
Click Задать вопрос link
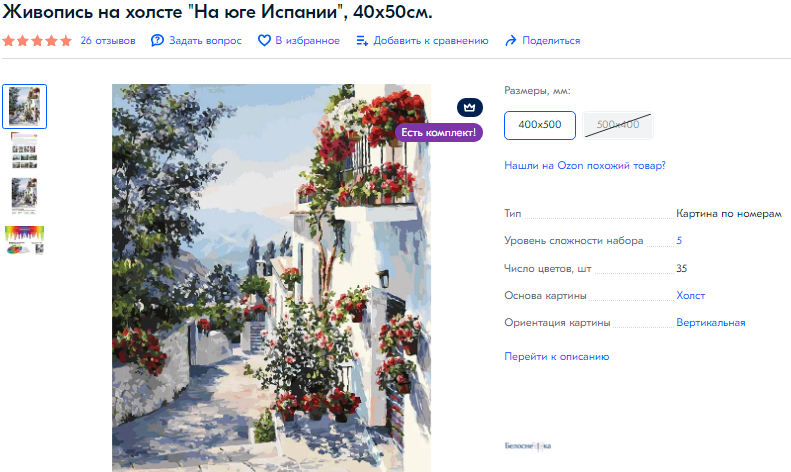tap(205, 41)
